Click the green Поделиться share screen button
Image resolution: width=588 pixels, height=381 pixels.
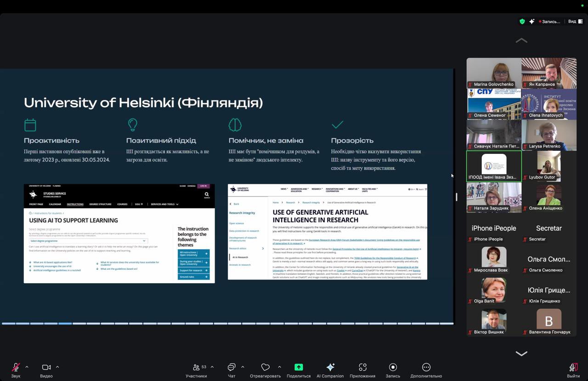(x=299, y=370)
